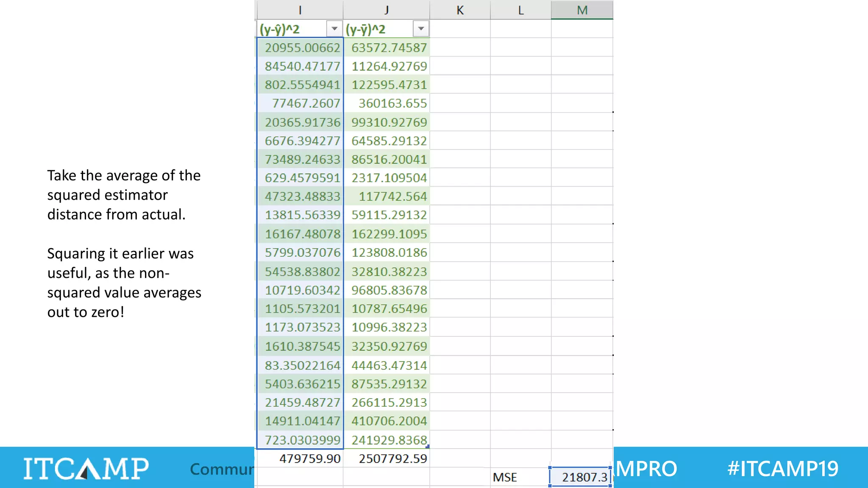Select cell with value 117742.564

(387, 197)
